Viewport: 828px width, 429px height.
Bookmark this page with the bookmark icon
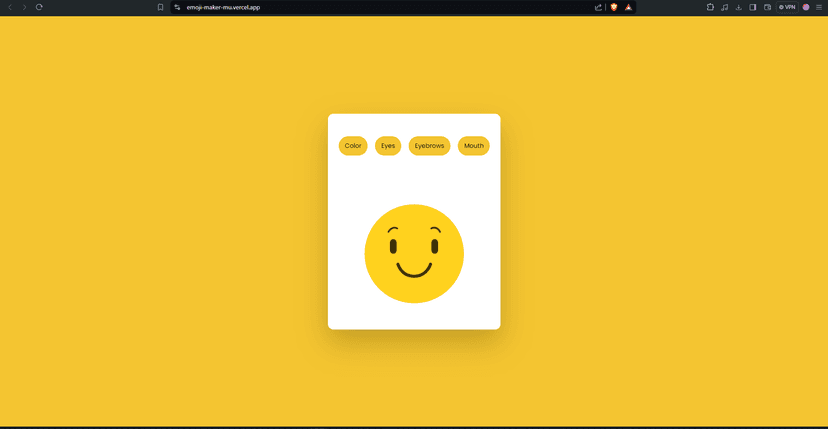point(160,7)
